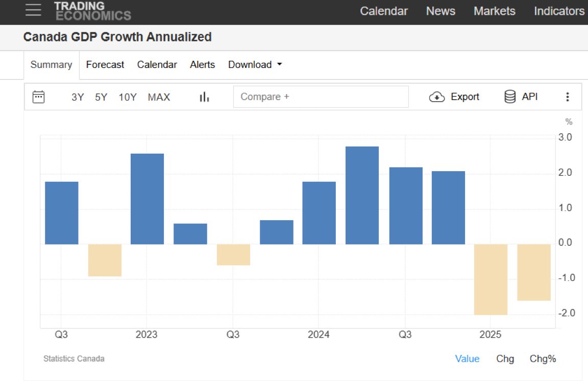588x381 pixels.
Task: Go to Trading Economics logo home
Action: (92, 11)
